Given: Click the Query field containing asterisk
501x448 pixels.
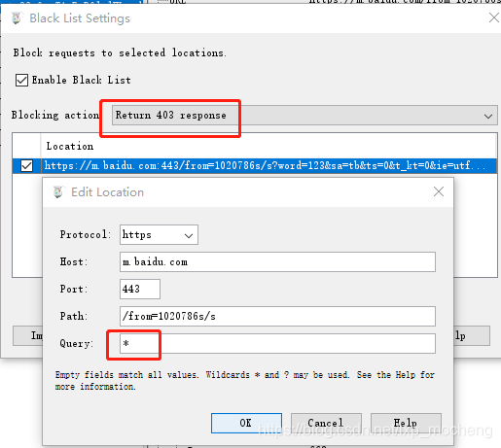Looking at the screenshot, I should click(277, 343).
